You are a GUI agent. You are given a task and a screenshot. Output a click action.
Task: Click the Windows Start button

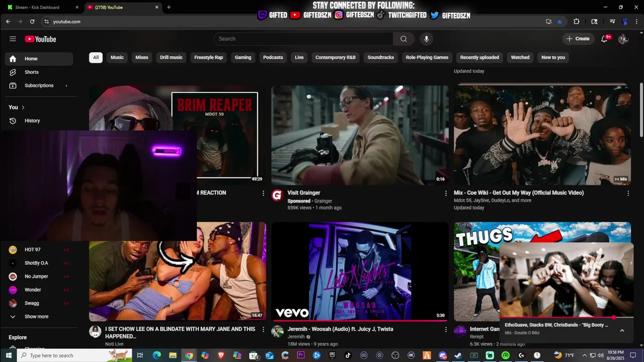(9, 355)
